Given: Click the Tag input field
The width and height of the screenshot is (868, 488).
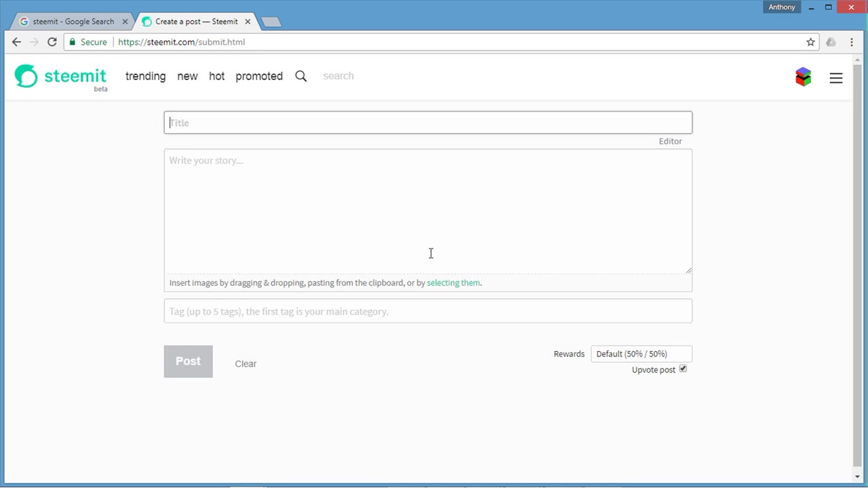Looking at the screenshot, I should click(428, 311).
